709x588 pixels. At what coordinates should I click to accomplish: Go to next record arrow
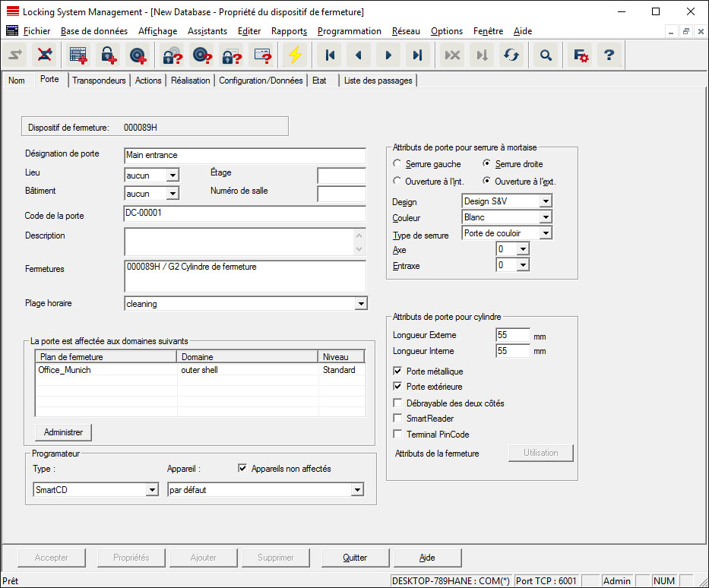(388, 55)
